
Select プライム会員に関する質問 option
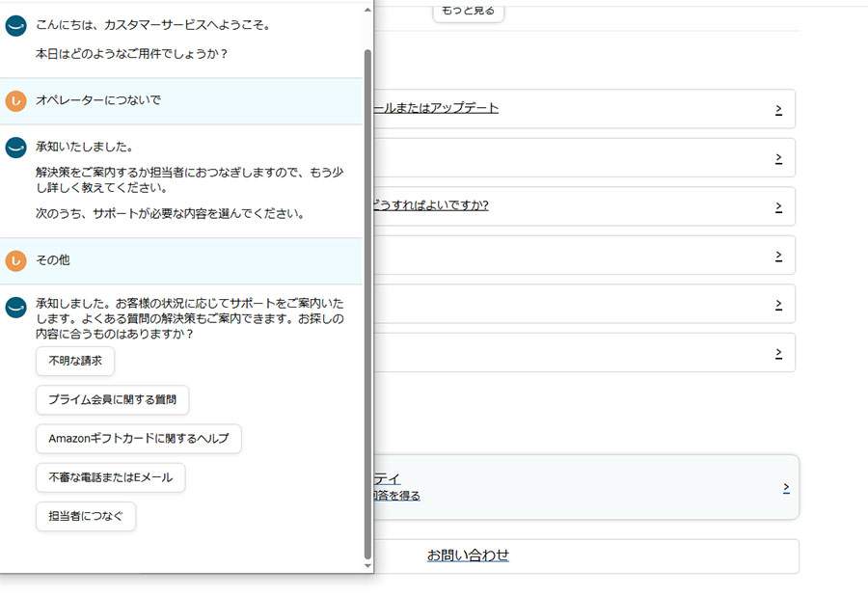113,399
